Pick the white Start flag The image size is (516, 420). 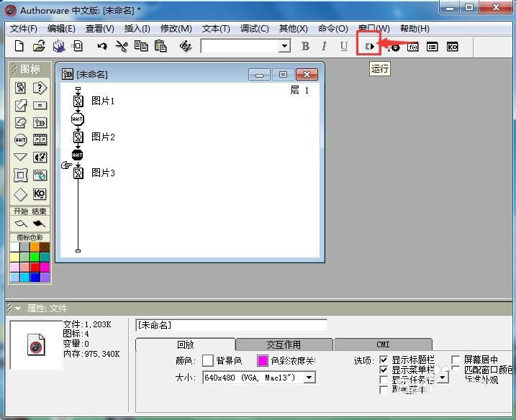tap(21, 224)
